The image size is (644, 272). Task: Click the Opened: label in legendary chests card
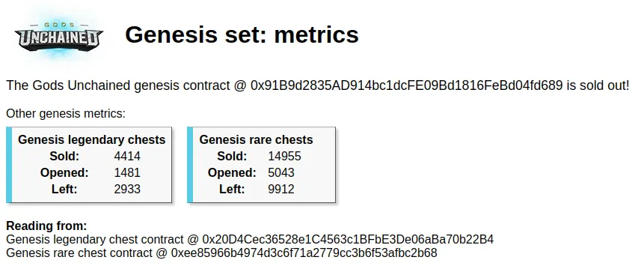[64, 173]
